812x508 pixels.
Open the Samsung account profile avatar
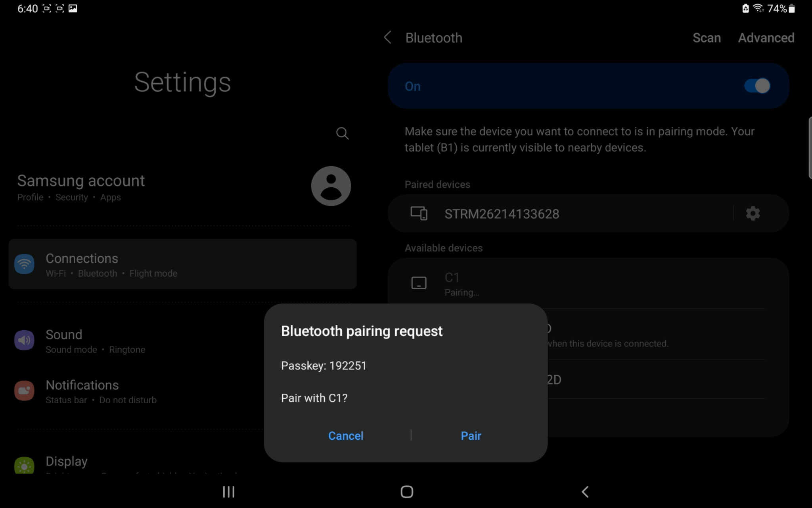tap(331, 186)
